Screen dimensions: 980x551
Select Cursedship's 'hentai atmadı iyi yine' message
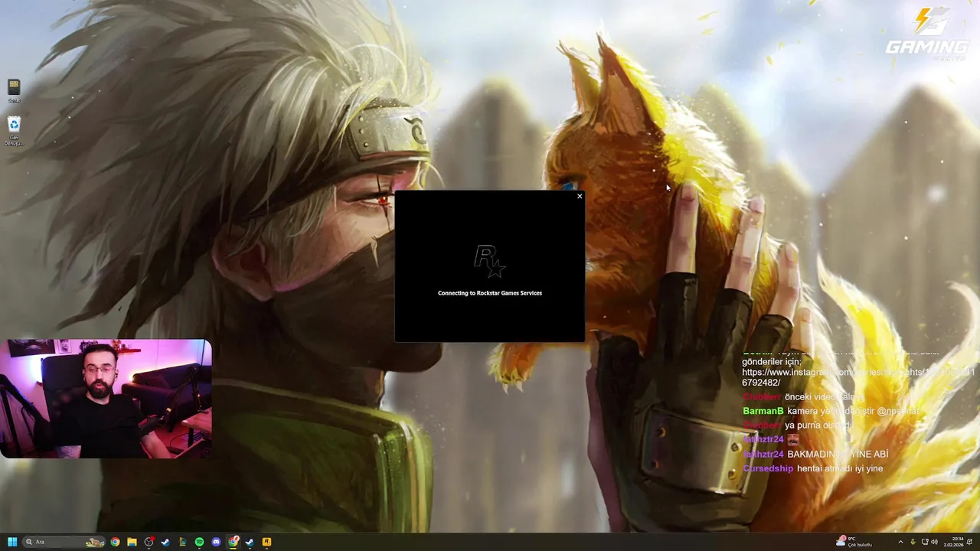(812, 468)
